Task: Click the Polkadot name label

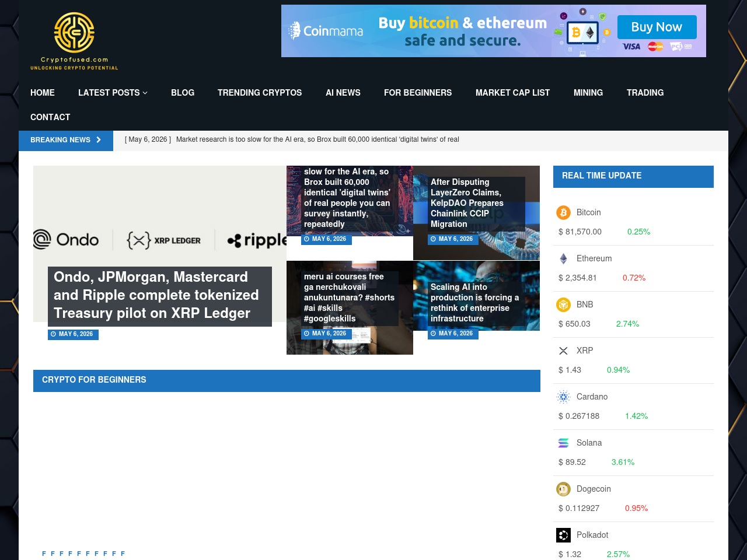Action: (592, 535)
